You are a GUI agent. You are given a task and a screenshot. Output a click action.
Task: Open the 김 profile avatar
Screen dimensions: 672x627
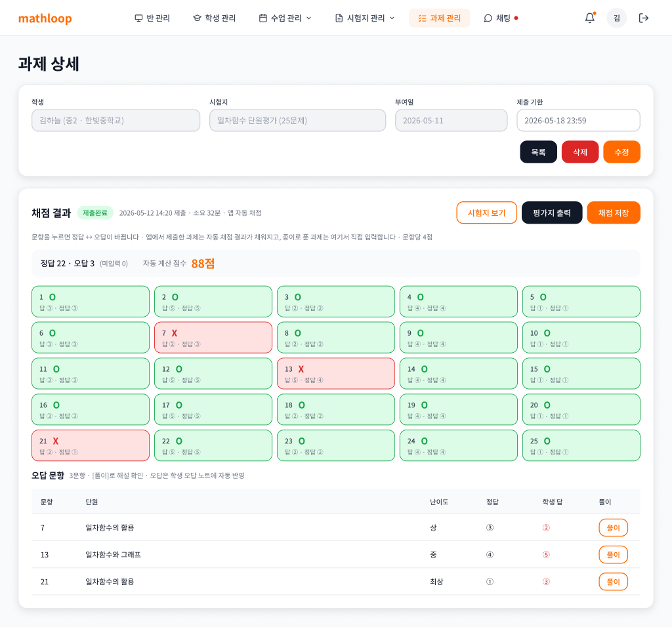(x=617, y=18)
